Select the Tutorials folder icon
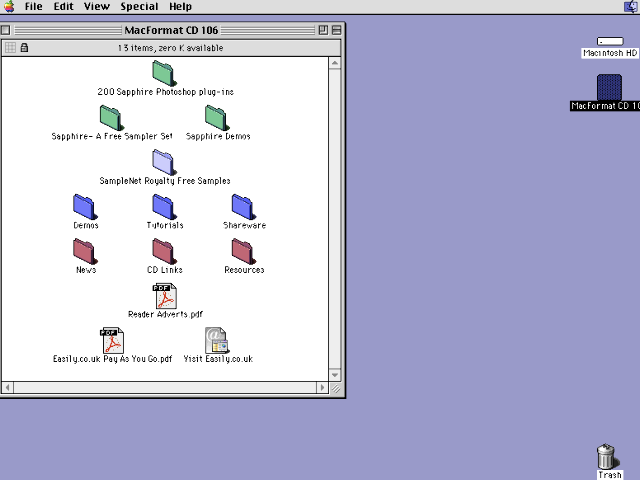 (164, 207)
